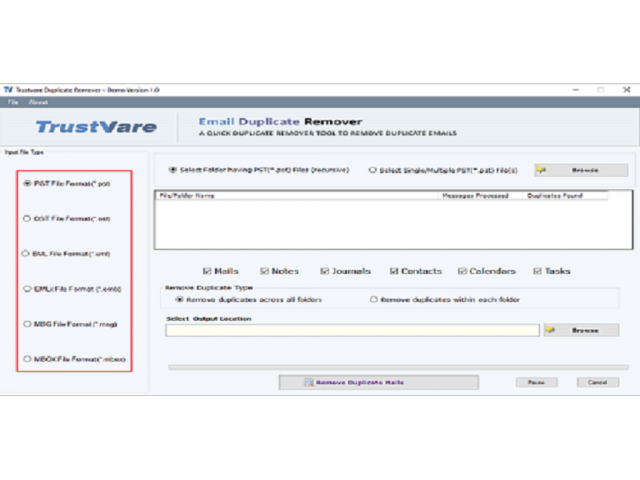The width and height of the screenshot is (640, 480).
Task: Click the Pause button
Action: [x=536, y=382]
